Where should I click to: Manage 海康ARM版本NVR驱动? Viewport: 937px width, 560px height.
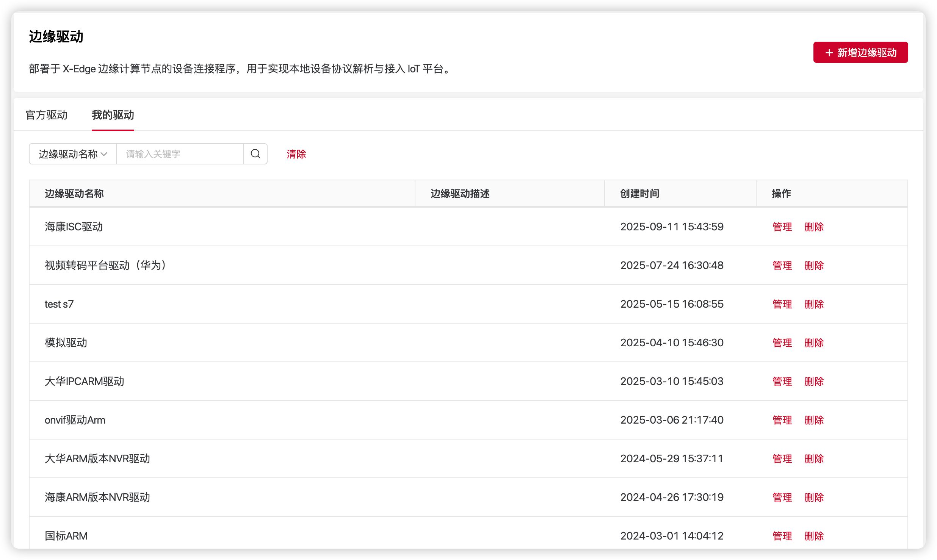[782, 497]
